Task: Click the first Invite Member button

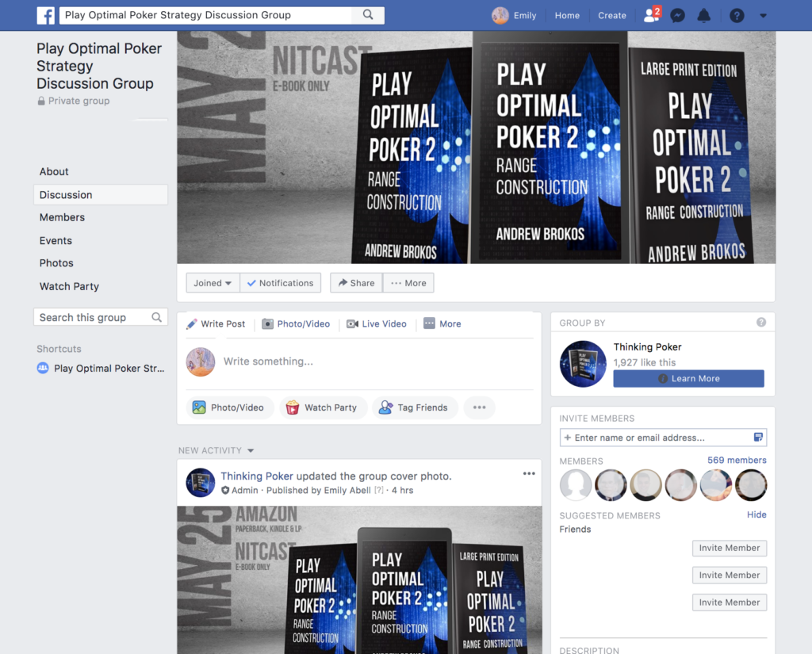Action: click(x=730, y=548)
